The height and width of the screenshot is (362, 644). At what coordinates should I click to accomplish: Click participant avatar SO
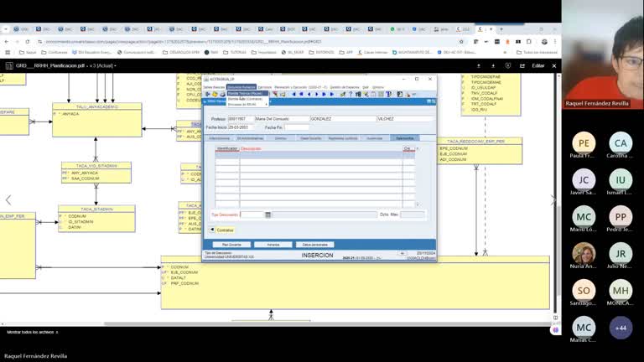pyautogui.click(x=584, y=291)
